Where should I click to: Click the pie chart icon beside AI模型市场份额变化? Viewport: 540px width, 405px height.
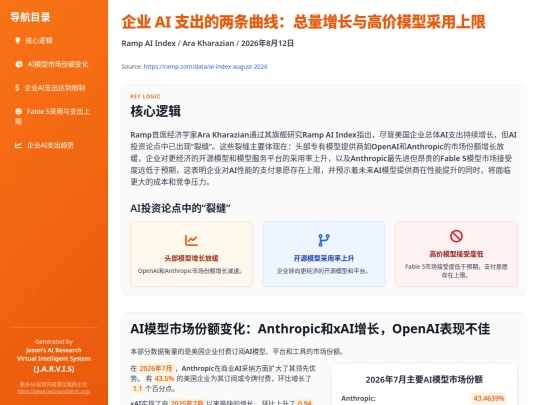pyautogui.click(x=19, y=64)
